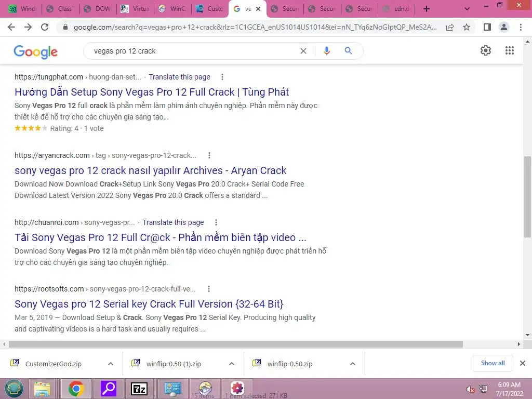
Task: Share this page from the address bar
Action: click(x=450, y=27)
